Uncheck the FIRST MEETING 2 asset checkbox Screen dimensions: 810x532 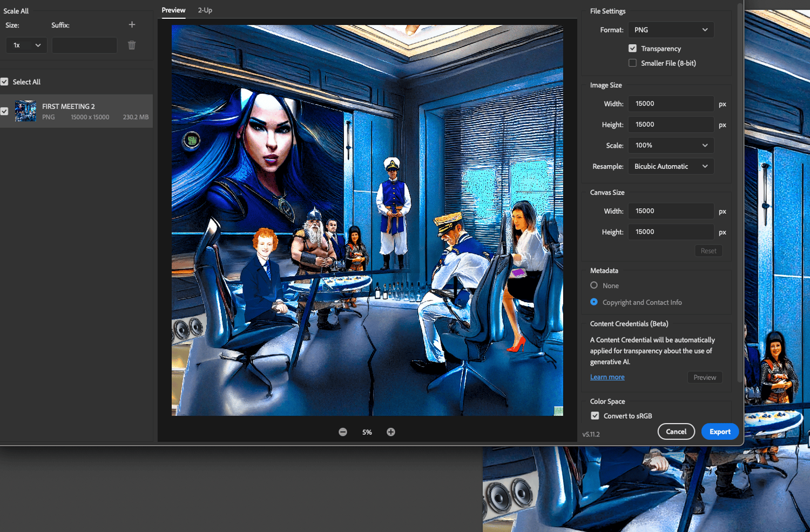click(x=4, y=111)
